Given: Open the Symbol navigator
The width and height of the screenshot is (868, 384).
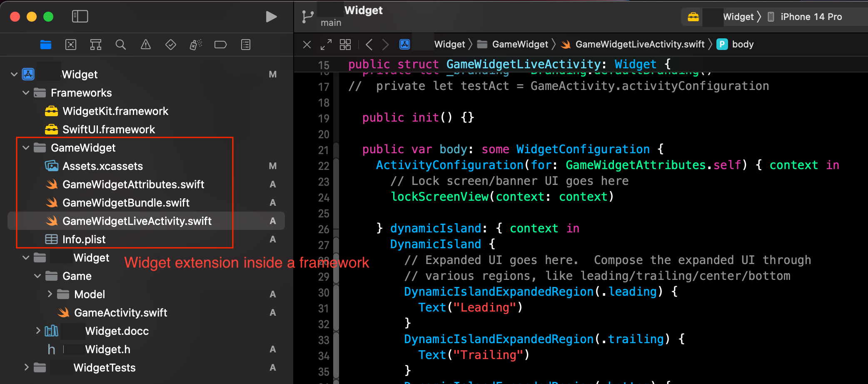Looking at the screenshot, I should pyautogui.click(x=96, y=45).
